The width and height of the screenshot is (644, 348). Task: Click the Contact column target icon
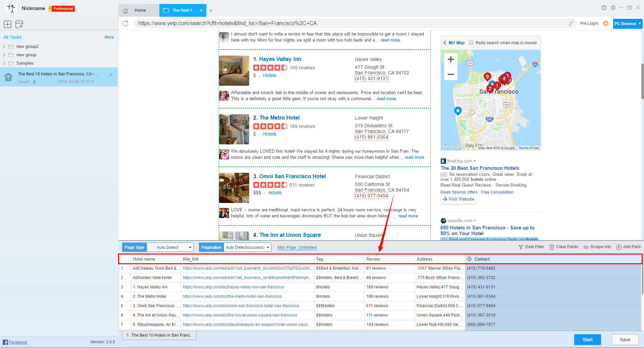pos(469,259)
